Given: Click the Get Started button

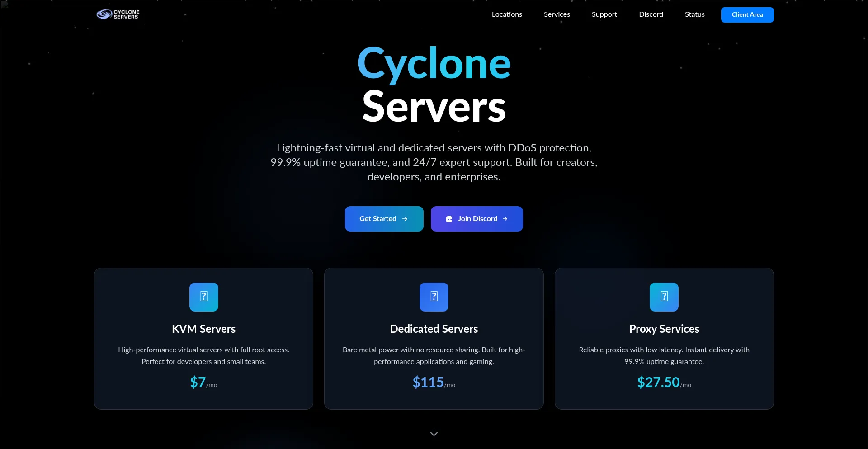Looking at the screenshot, I should point(384,219).
